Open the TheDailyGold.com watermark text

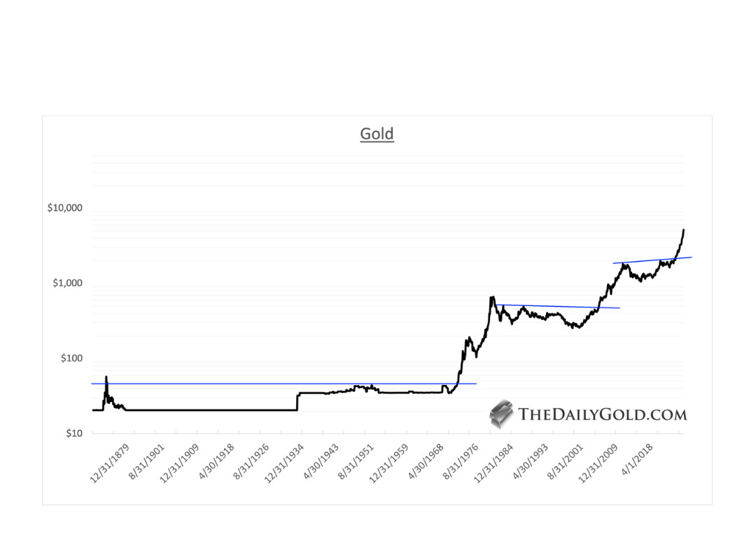(602, 414)
